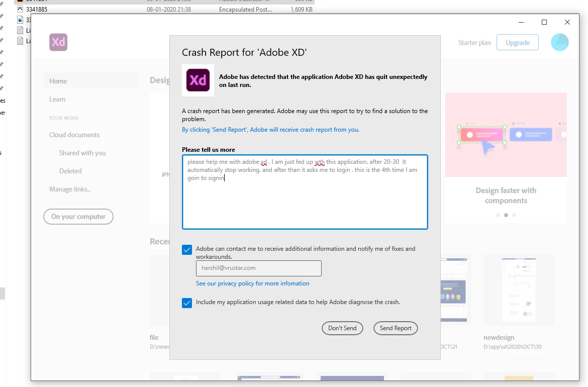The width and height of the screenshot is (588, 387).
Task: Open Manage links in sidebar
Action: [70, 189]
